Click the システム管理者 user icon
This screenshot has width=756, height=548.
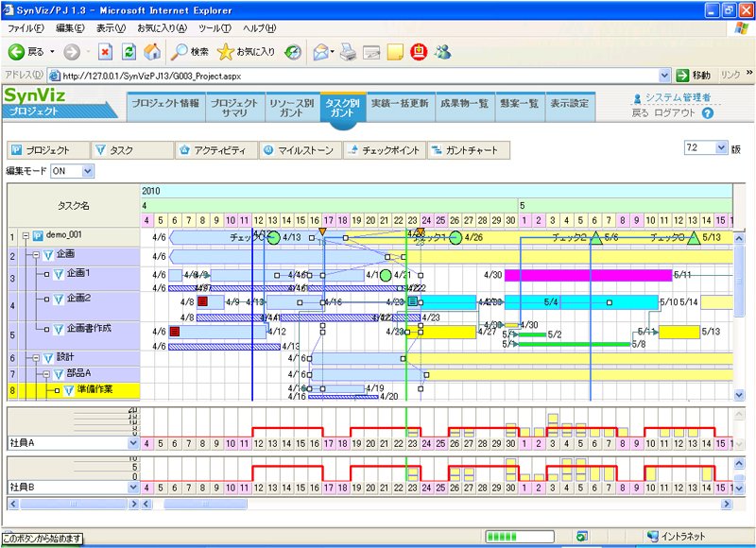[x=637, y=99]
